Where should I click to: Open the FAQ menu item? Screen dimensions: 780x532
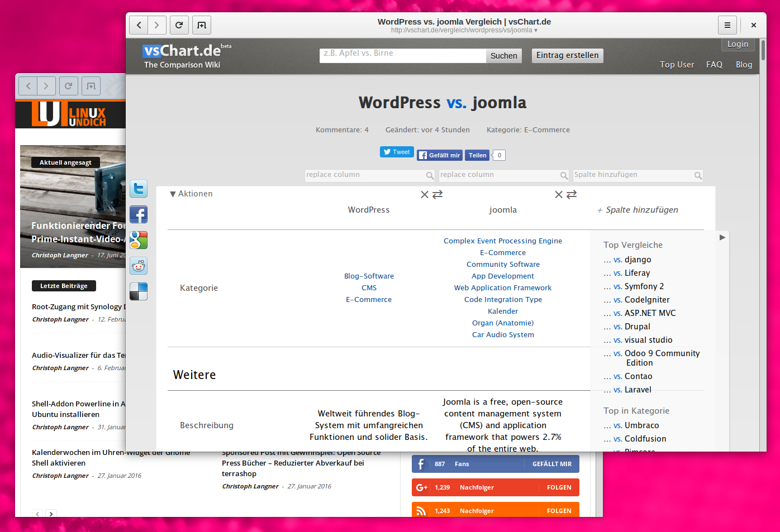[x=714, y=65]
